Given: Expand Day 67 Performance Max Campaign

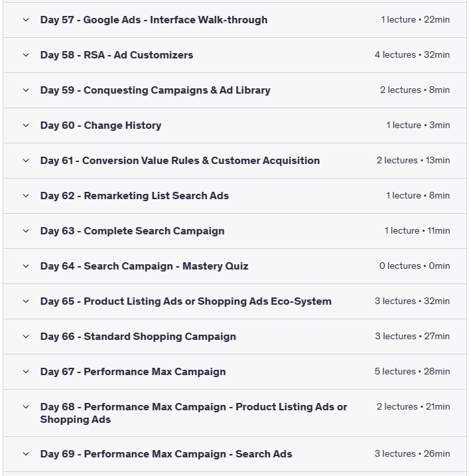Looking at the screenshot, I should pos(133,372).
